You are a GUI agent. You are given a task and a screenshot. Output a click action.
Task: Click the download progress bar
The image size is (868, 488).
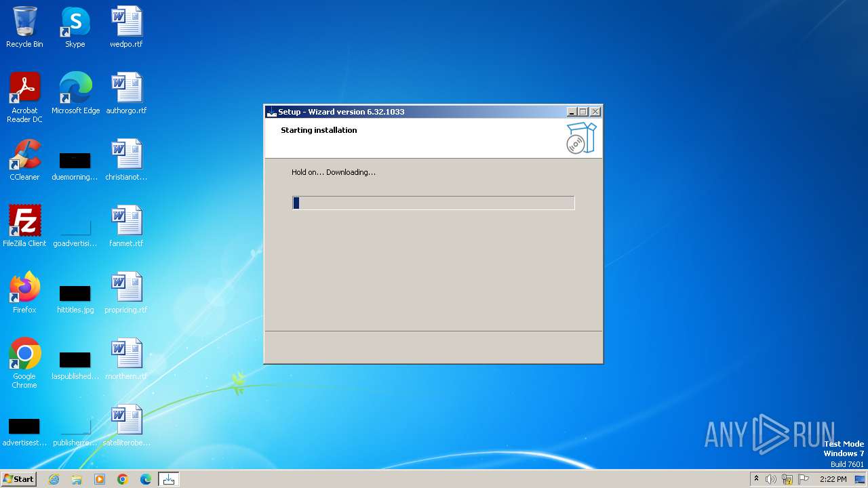click(x=433, y=203)
